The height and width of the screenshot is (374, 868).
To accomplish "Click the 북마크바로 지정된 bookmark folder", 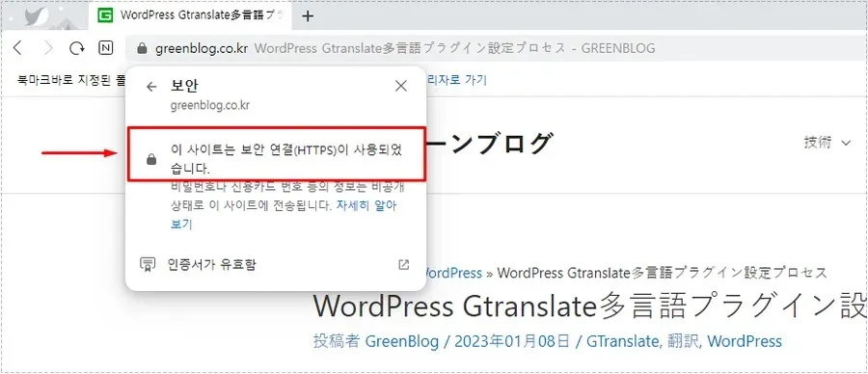I will coord(72,81).
